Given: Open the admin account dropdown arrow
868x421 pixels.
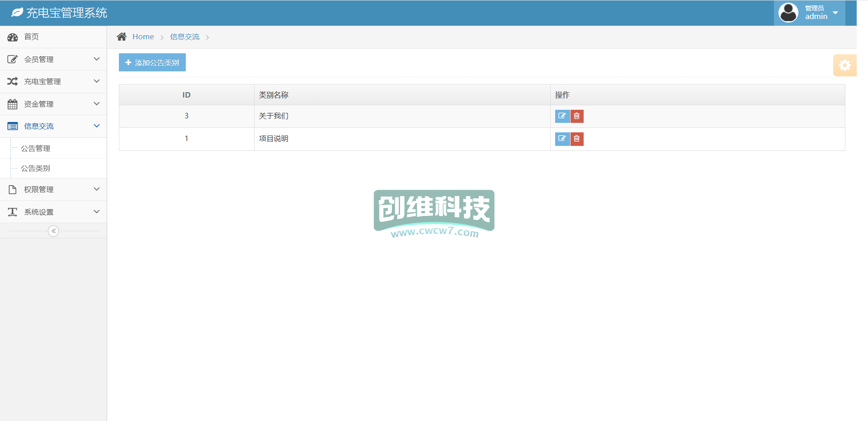Looking at the screenshot, I should (x=835, y=13).
